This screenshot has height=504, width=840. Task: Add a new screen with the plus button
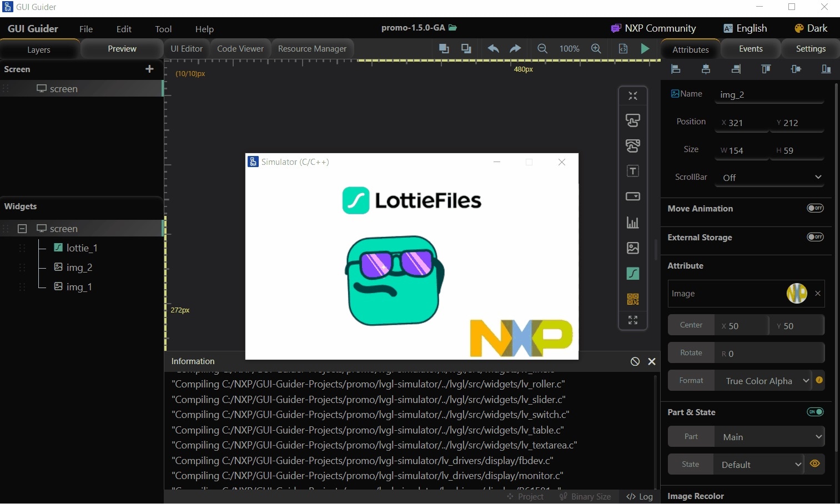tap(149, 69)
